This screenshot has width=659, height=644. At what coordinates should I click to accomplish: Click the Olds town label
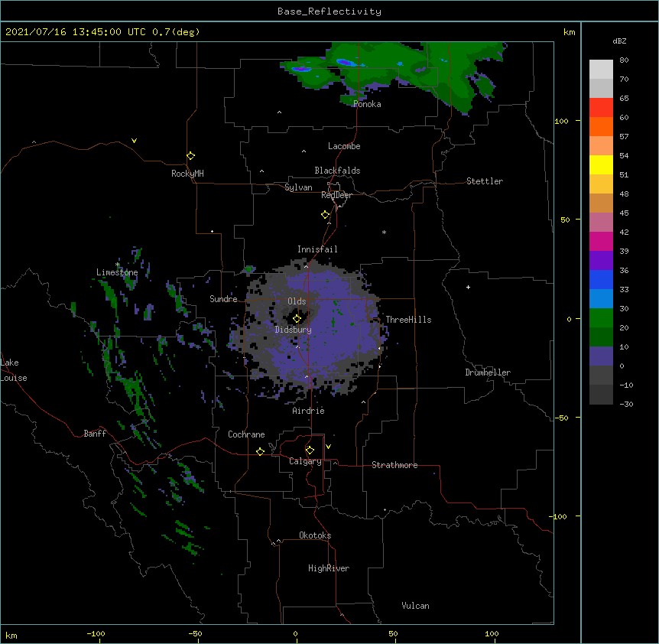coord(297,301)
